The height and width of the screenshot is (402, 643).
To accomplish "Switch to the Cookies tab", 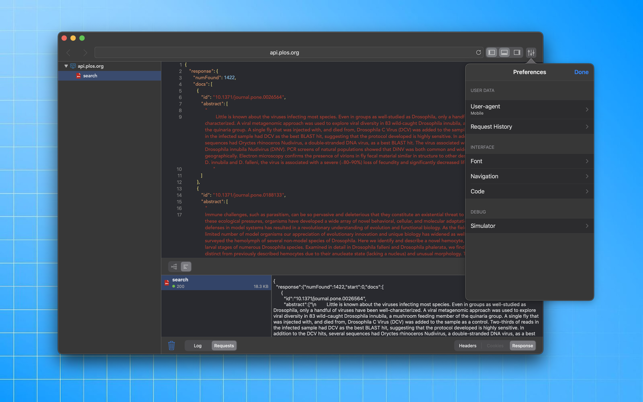I will (x=495, y=346).
